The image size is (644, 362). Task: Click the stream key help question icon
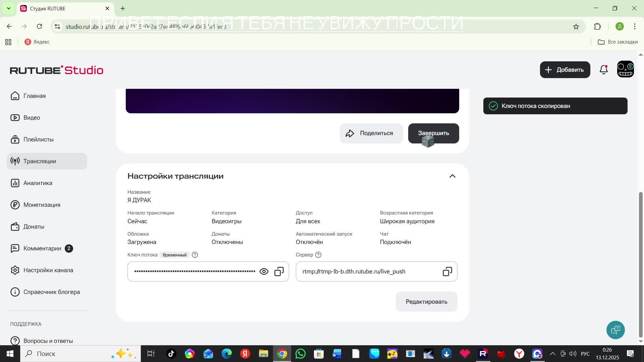point(195,255)
